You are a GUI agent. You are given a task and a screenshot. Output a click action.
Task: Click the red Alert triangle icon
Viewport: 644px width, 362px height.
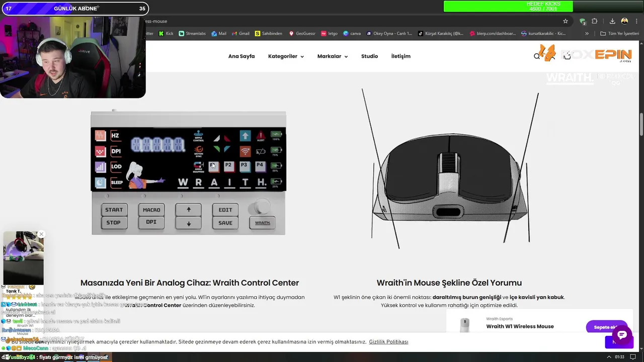pyautogui.click(x=261, y=136)
